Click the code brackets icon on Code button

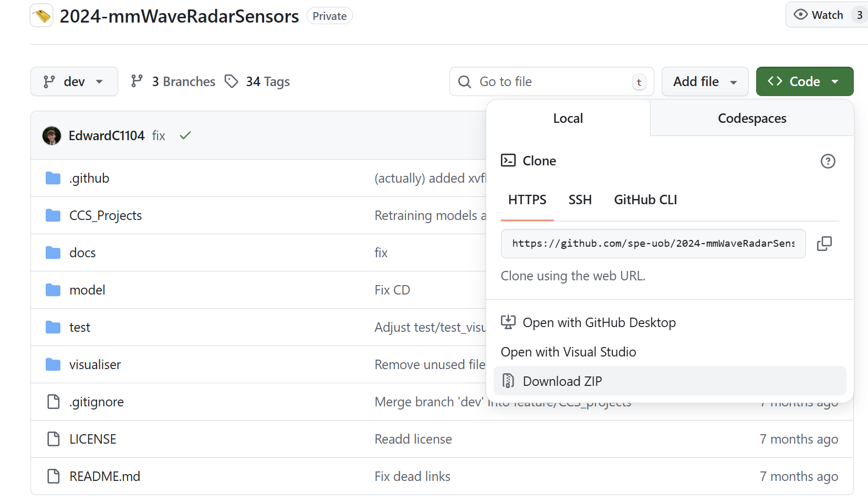pyautogui.click(x=775, y=81)
